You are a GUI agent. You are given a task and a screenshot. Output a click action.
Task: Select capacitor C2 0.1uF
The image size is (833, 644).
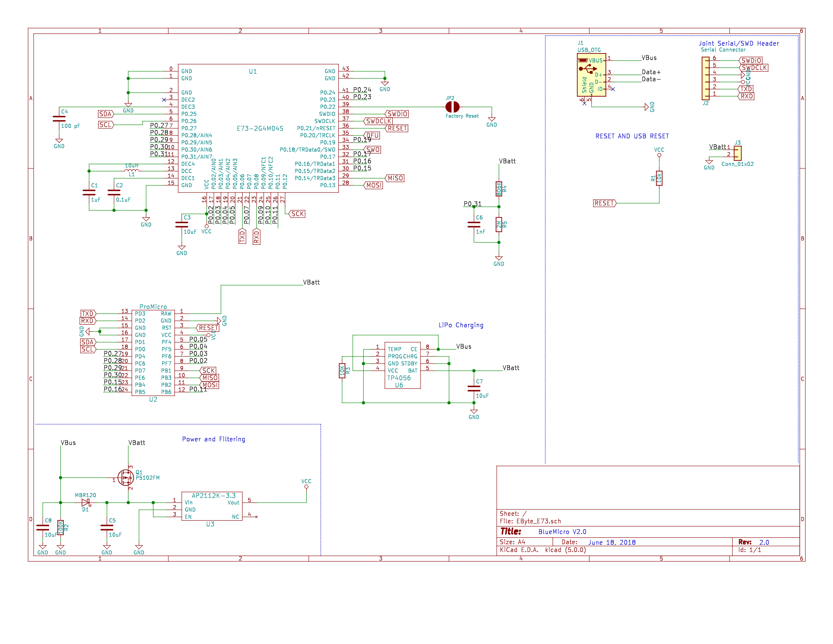tap(114, 192)
